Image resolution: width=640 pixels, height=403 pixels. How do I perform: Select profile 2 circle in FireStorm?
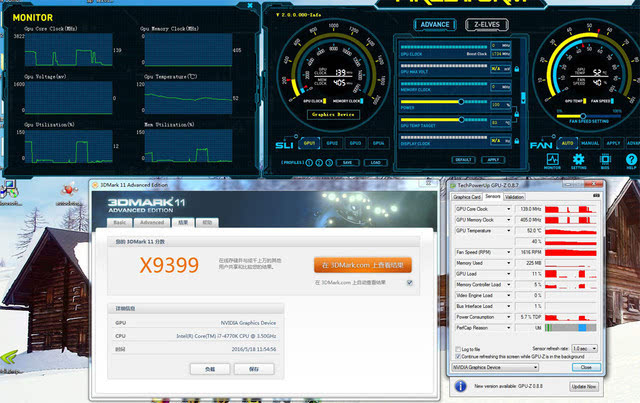click(x=319, y=163)
